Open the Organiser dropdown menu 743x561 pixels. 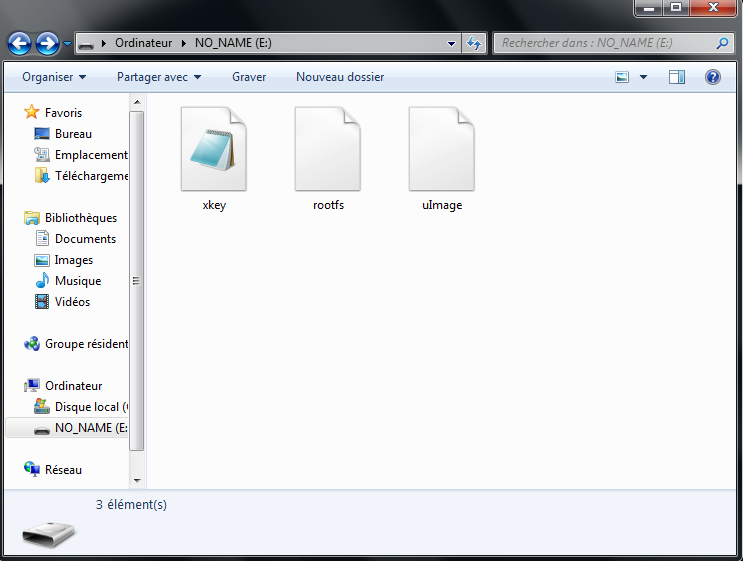(x=54, y=77)
